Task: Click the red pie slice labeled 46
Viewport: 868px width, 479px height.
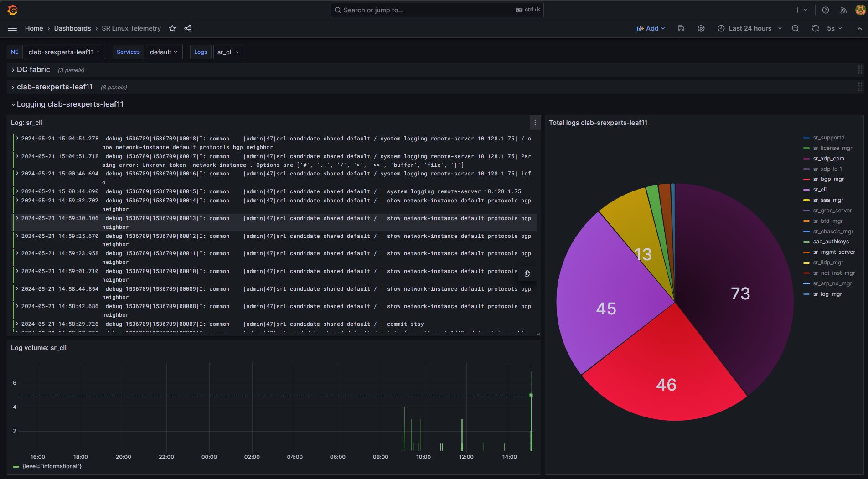Action: [x=666, y=385]
